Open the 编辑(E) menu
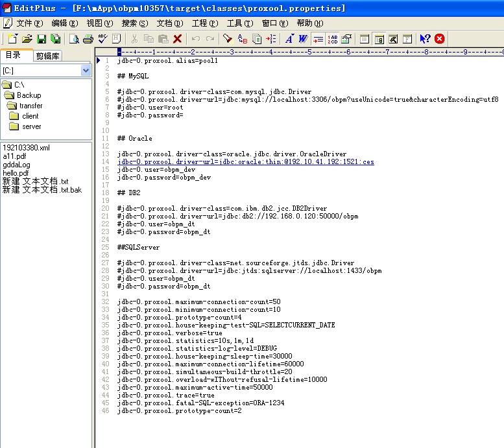The image size is (504, 448). 65,23
